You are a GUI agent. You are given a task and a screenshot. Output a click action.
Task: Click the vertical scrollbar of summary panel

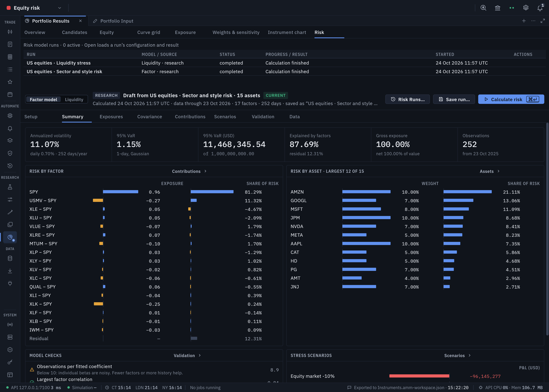[547, 229]
